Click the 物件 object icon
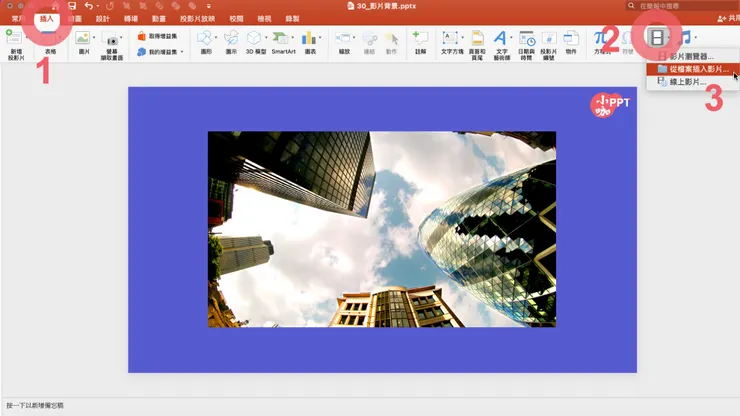 click(x=571, y=38)
